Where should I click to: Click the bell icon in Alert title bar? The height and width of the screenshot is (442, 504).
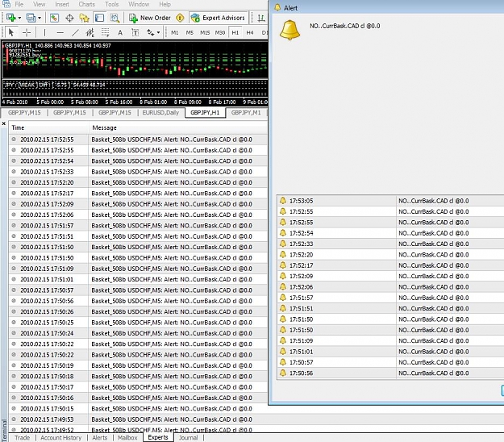[277, 8]
